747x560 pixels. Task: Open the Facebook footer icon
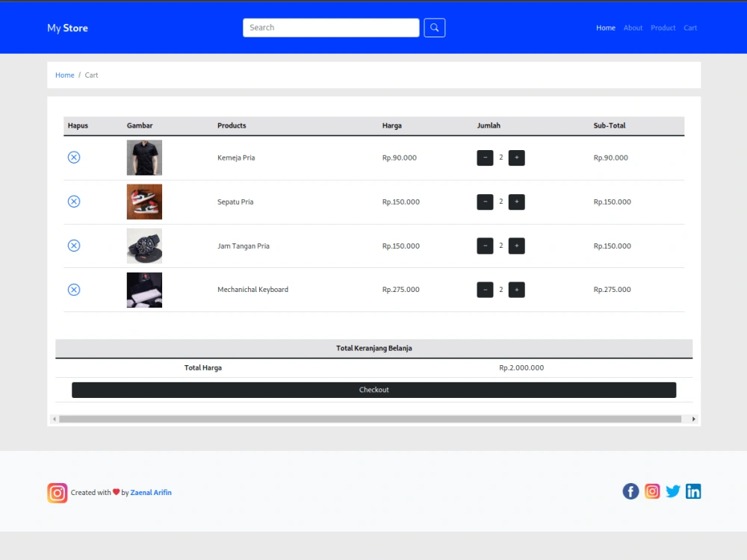(630, 491)
